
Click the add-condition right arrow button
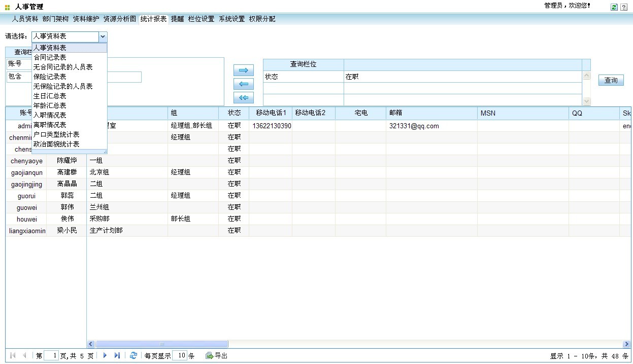(243, 70)
